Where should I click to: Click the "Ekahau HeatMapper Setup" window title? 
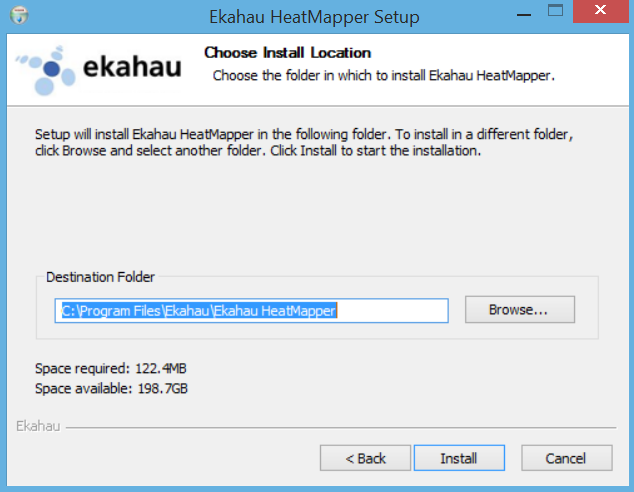[x=314, y=17]
